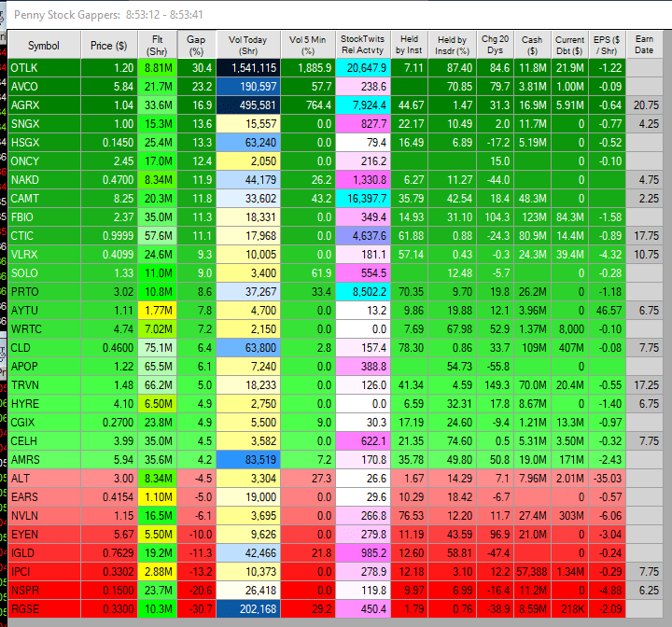Select the HYRE symbol cell
This screenshot has height=627, width=672.
[x=44, y=403]
